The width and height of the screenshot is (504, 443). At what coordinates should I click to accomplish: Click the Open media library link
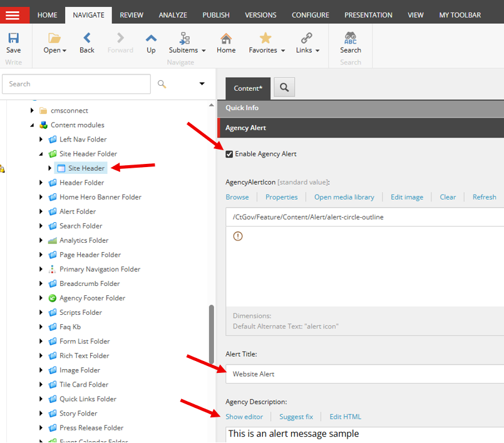coord(344,197)
